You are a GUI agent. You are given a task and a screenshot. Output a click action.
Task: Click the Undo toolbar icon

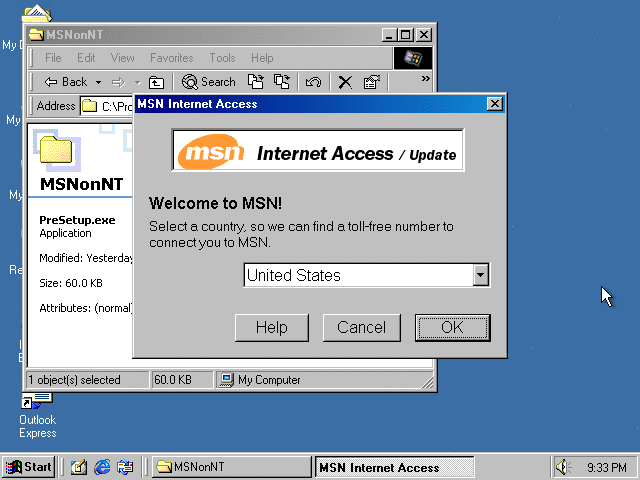(x=313, y=82)
